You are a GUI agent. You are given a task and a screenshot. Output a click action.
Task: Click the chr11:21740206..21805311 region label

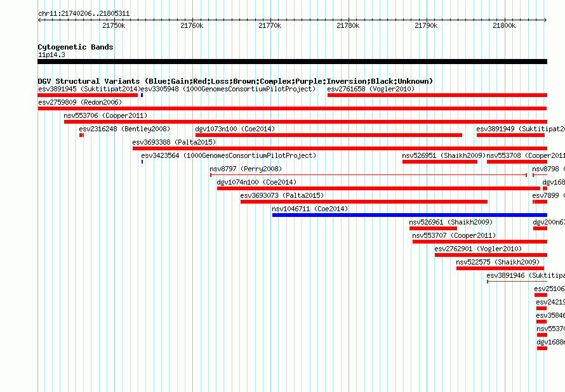coord(84,14)
